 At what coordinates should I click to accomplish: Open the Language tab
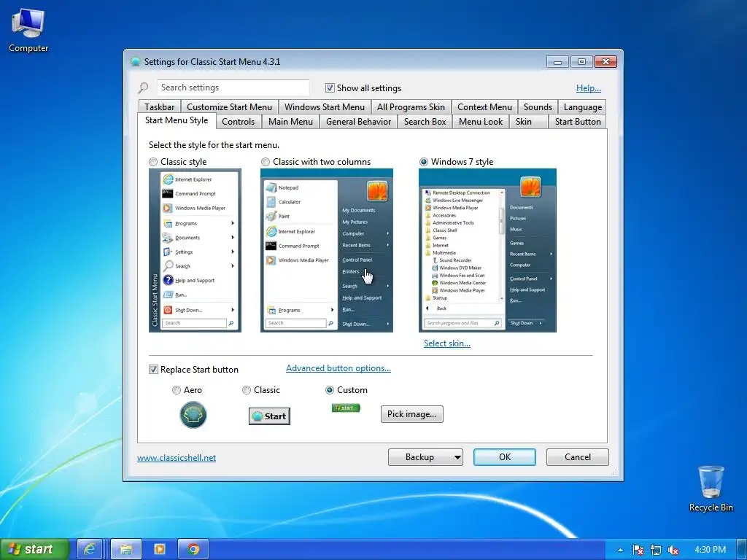tap(583, 107)
